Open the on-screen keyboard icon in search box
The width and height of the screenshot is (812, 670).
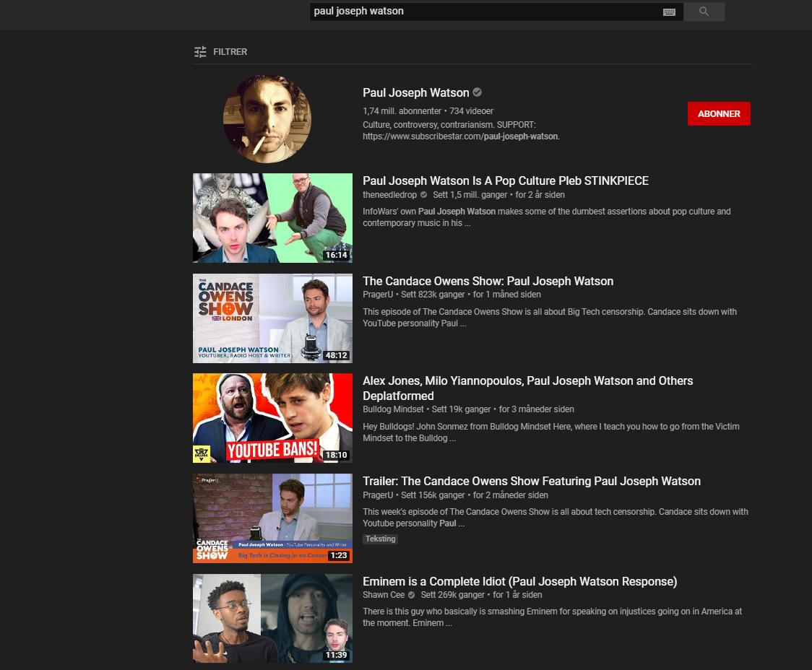click(x=669, y=12)
